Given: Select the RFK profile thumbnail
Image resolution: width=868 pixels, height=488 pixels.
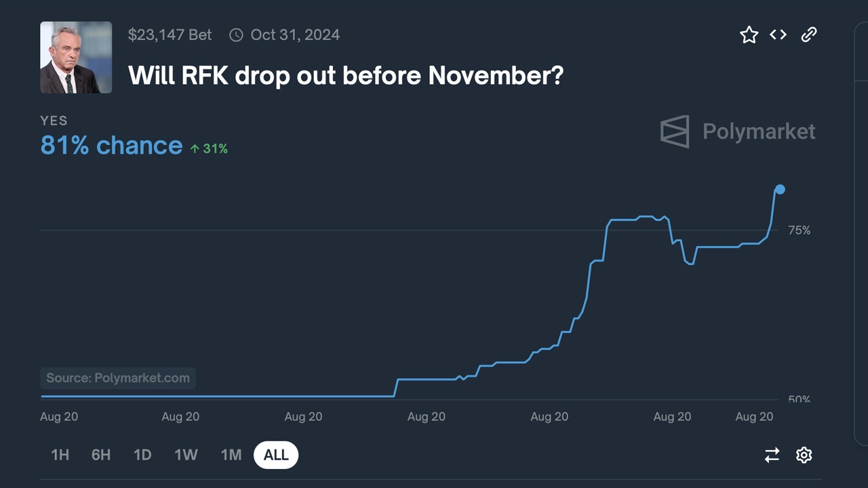Looking at the screenshot, I should (x=75, y=57).
